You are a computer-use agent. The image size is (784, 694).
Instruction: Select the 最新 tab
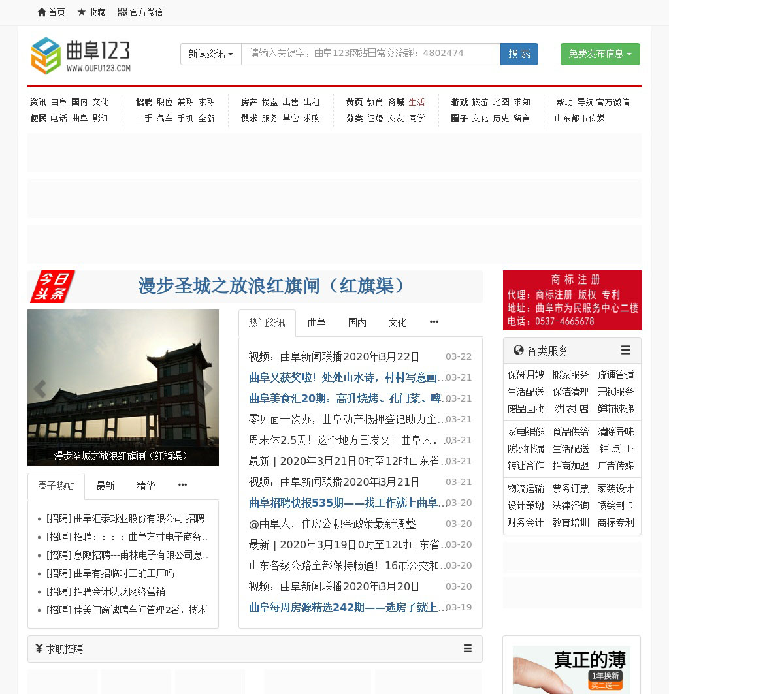click(x=105, y=486)
